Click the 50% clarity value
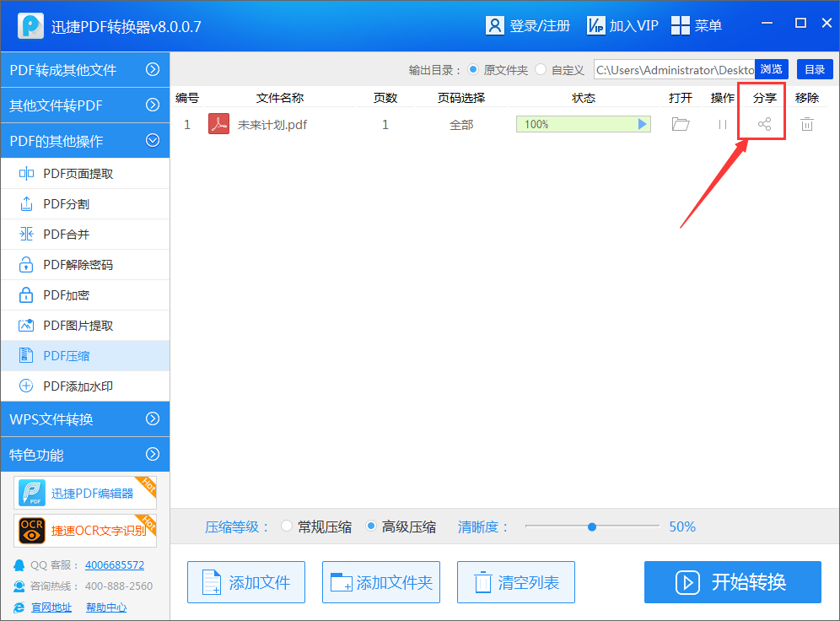 pyautogui.click(x=682, y=526)
